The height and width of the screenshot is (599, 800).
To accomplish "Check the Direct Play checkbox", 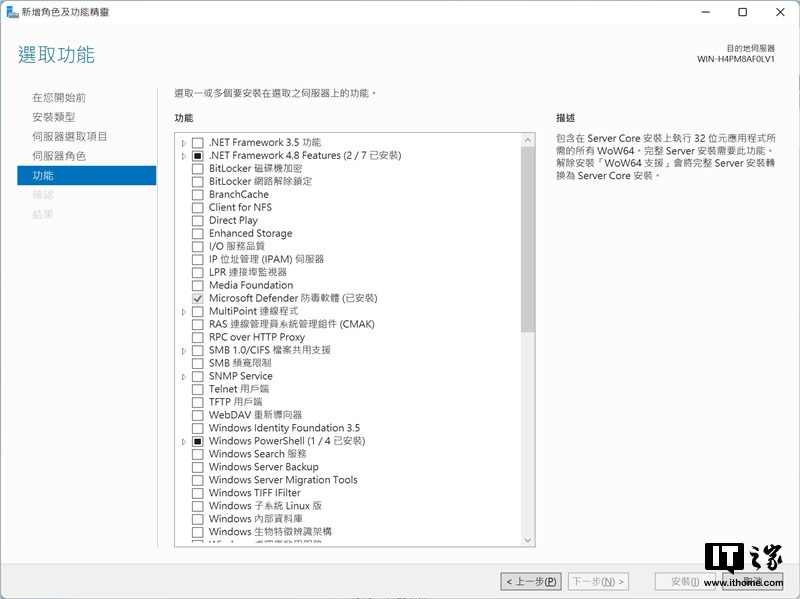I will tap(197, 221).
